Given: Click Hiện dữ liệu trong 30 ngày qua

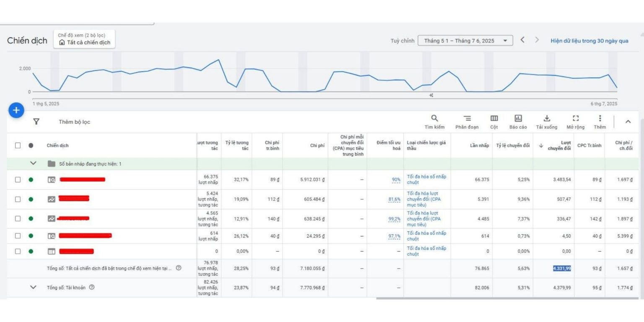Looking at the screenshot, I should click(589, 41).
